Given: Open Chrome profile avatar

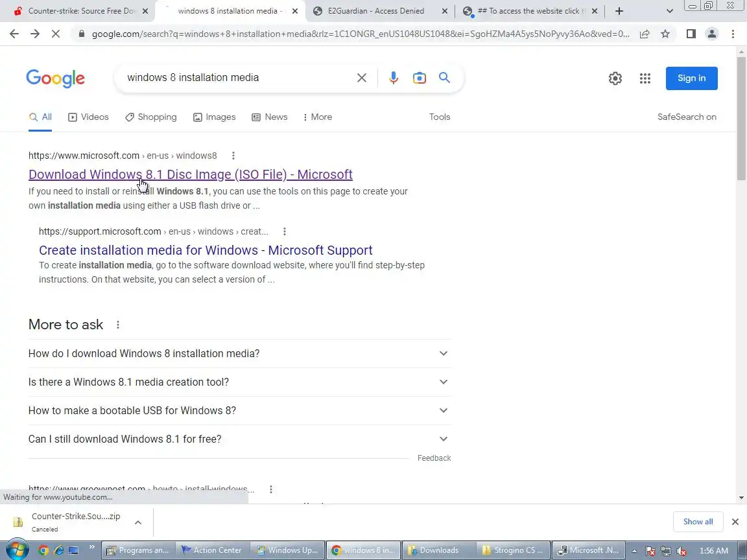Looking at the screenshot, I should (712, 34).
